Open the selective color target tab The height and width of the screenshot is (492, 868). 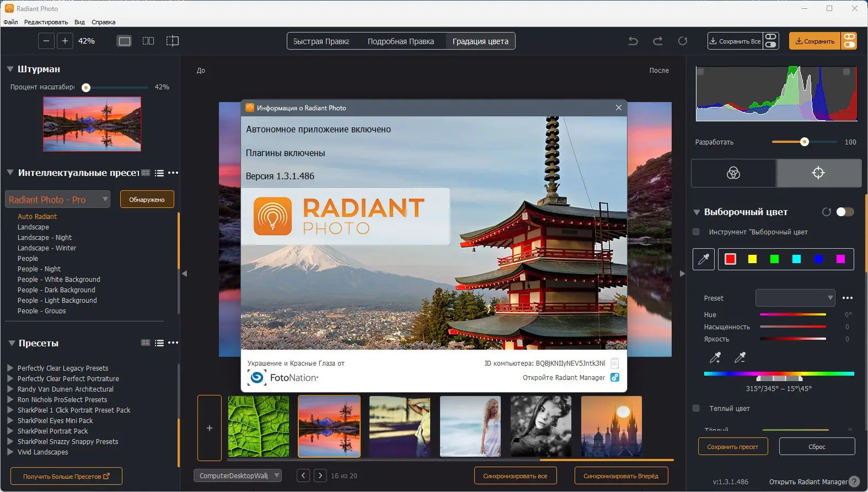pyautogui.click(x=819, y=173)
